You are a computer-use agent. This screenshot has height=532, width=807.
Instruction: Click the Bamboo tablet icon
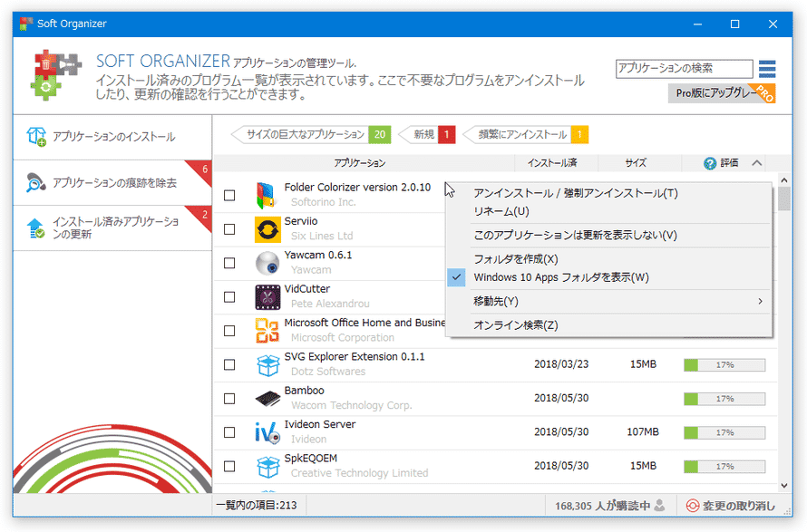pos(267,399)
